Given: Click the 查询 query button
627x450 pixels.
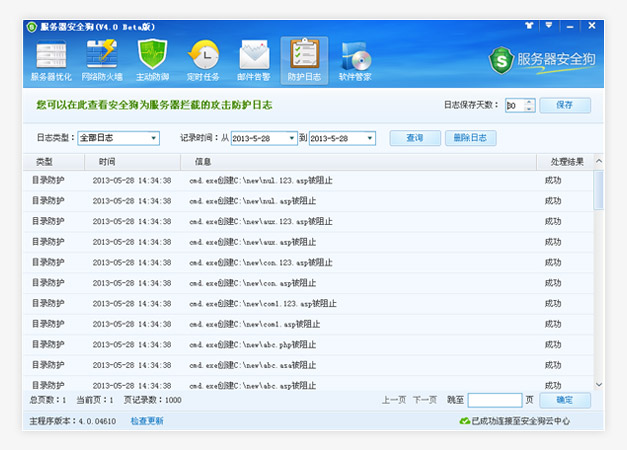Looking at the screenshot, I should click(414, 138).
